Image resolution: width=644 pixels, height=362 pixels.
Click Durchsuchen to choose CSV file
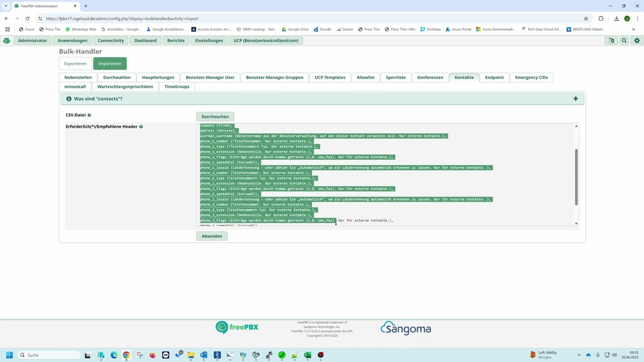[215, 117]
